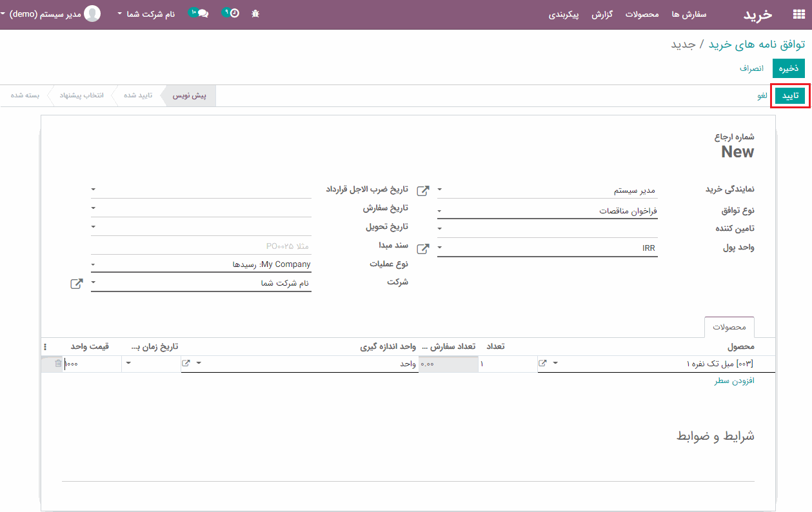This screenshot has height=512, width=812.
Task: Open the company switcher نام شرکت شما
Action: tap(147, 14)
